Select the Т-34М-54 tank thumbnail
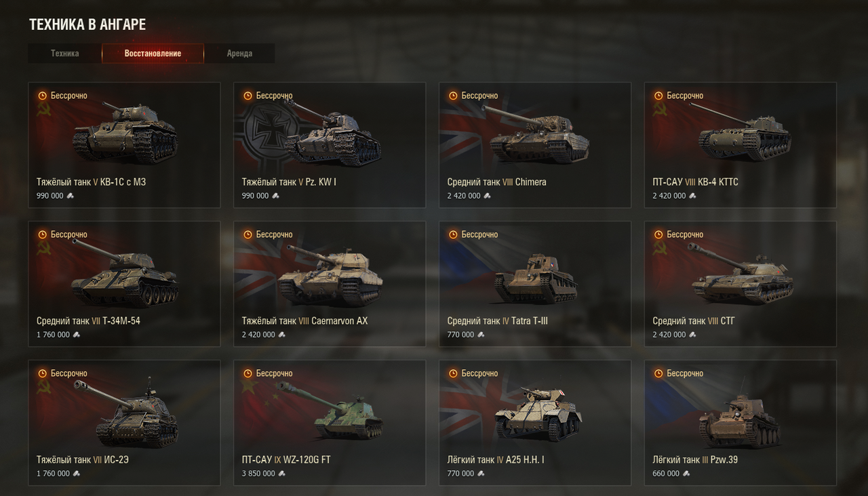This screenshot has height=496, width=868. click(x=125, y=272)
